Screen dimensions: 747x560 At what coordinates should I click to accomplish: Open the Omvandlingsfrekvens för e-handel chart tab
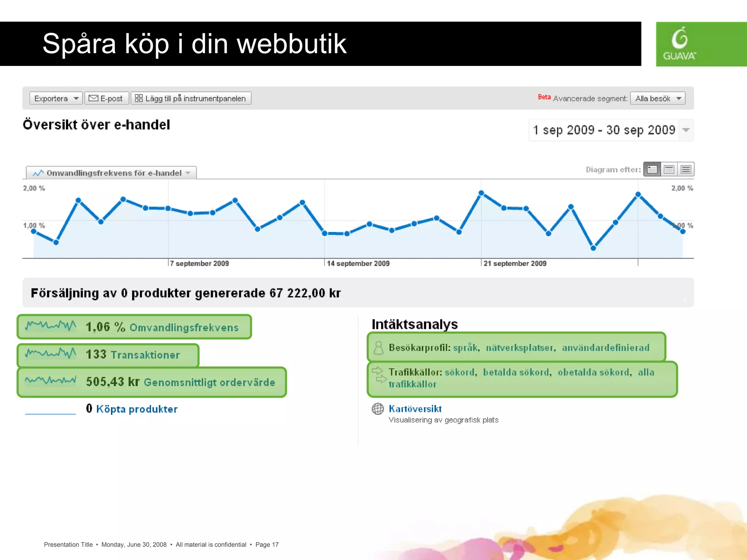click(x=111, y=173)
